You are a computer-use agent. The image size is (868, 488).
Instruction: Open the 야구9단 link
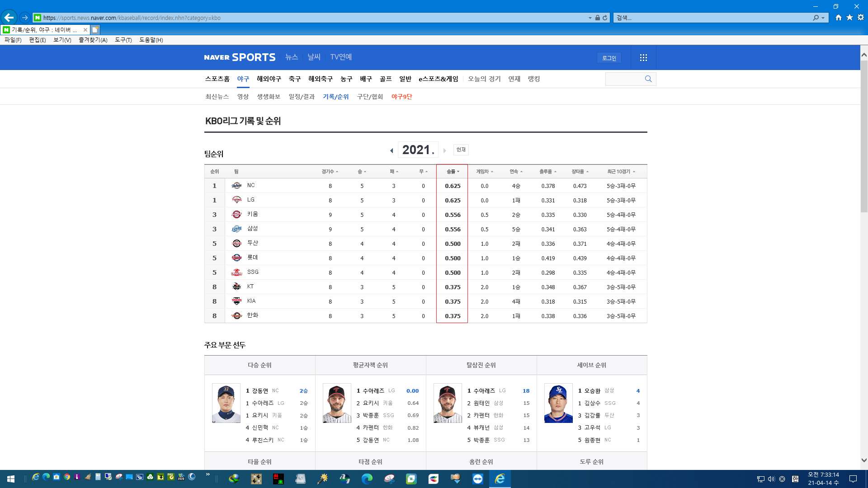pyautogui.click(x=401, y=97)
